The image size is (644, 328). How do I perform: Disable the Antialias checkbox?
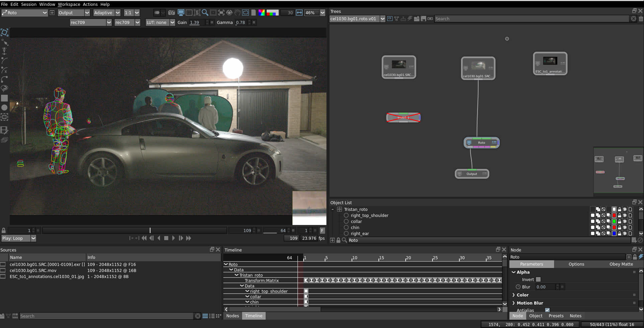click(547, 310)
